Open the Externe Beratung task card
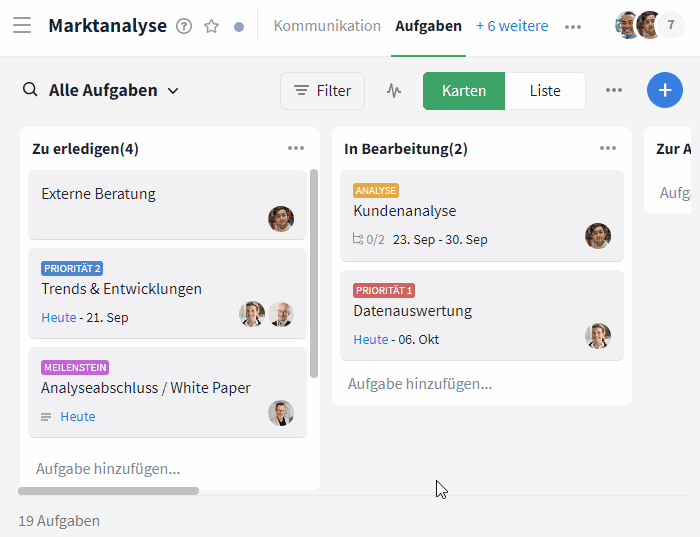The height and width of the screenshot is (537, 700). (167, 204)
